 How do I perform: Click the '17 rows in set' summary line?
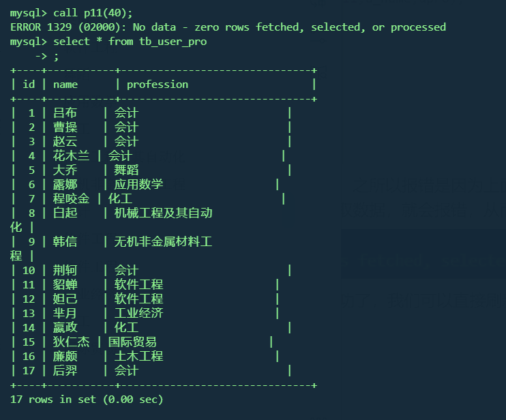tap(87, 400)
